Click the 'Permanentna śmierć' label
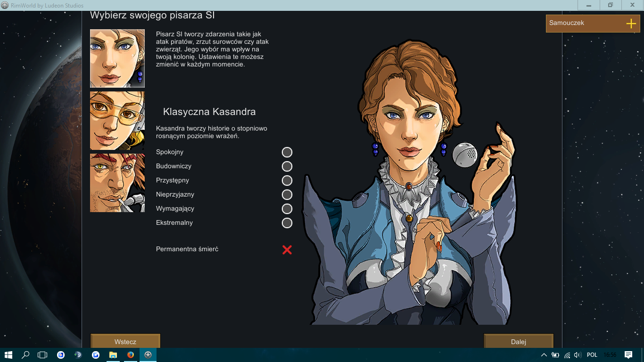The height and width of the screenshot is (362, 644). tap(187, 249)
